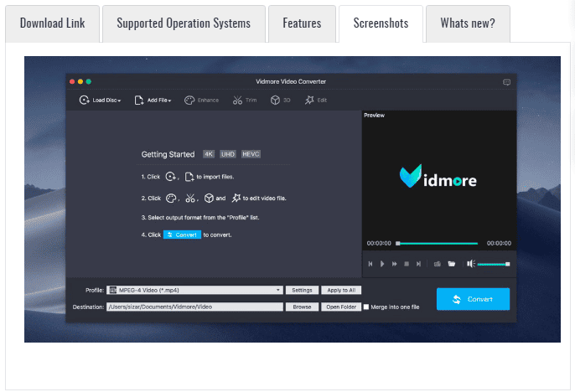Click the 4K badge
Image resolution: width=575 pixels, height=392 pixels.
[x=209, y=154]
